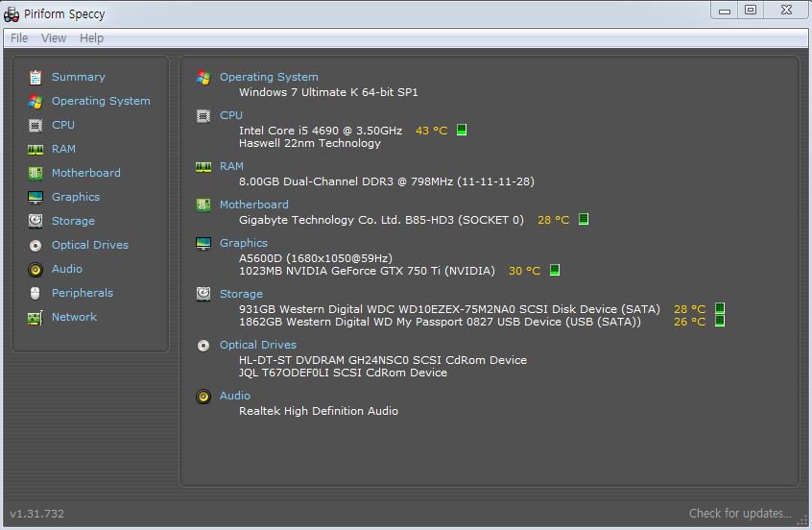The image size is (812, 530).
Task: Click Motherboard heading link in main panel
Action: tap(253, 205)
